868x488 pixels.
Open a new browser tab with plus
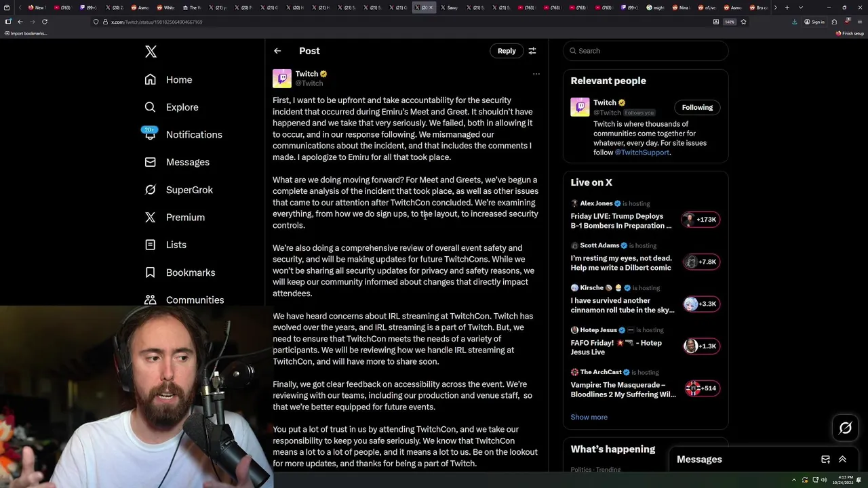point(787,7)
